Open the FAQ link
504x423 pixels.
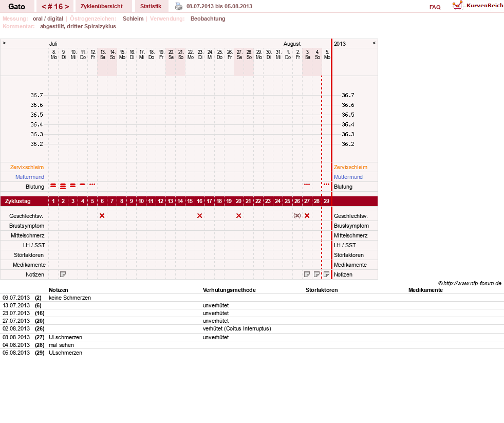[435, 7]
